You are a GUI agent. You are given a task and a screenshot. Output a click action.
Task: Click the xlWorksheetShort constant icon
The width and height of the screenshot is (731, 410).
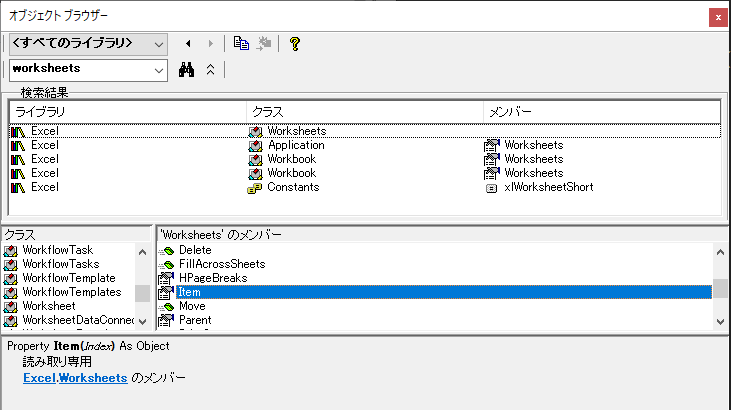click(x=491, y=188)
